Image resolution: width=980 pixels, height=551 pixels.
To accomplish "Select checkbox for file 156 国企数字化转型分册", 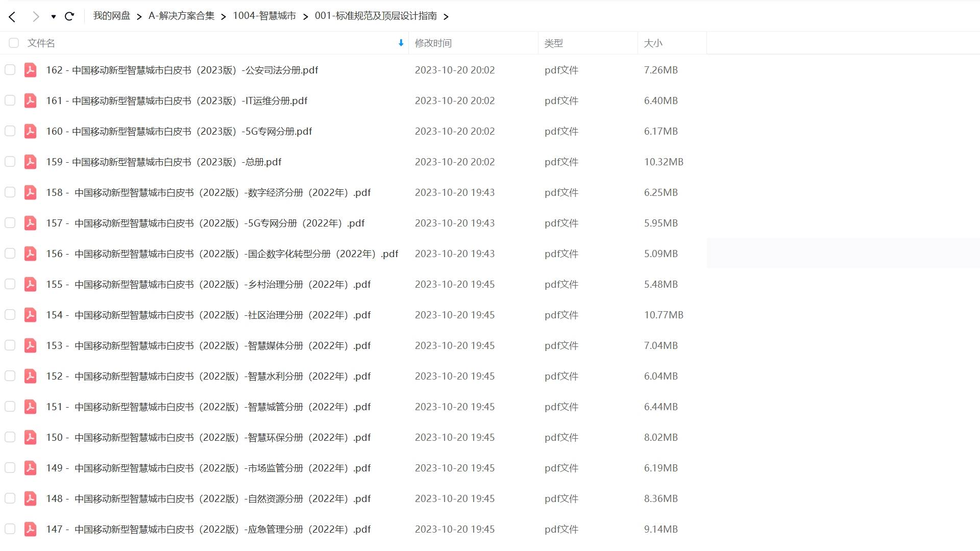I will tap(10, 254).
